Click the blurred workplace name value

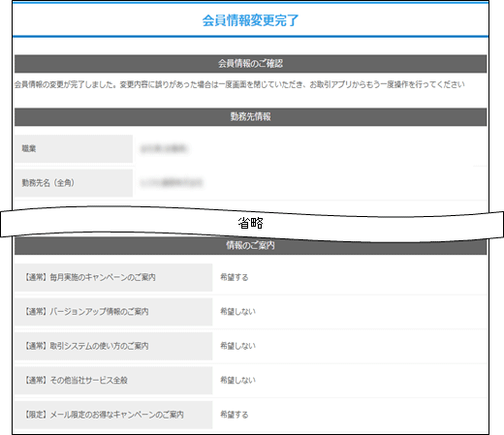coord(172,183)
